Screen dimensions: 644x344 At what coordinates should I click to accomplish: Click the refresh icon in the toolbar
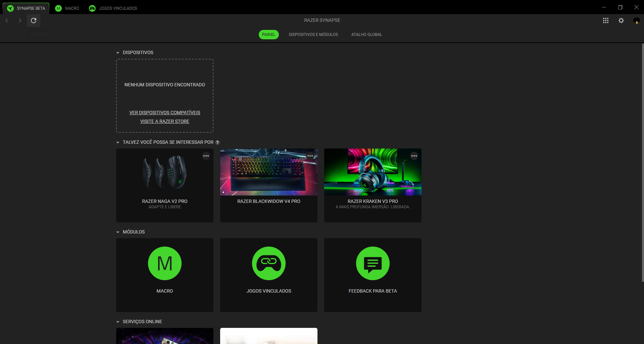tap(34, 20)
